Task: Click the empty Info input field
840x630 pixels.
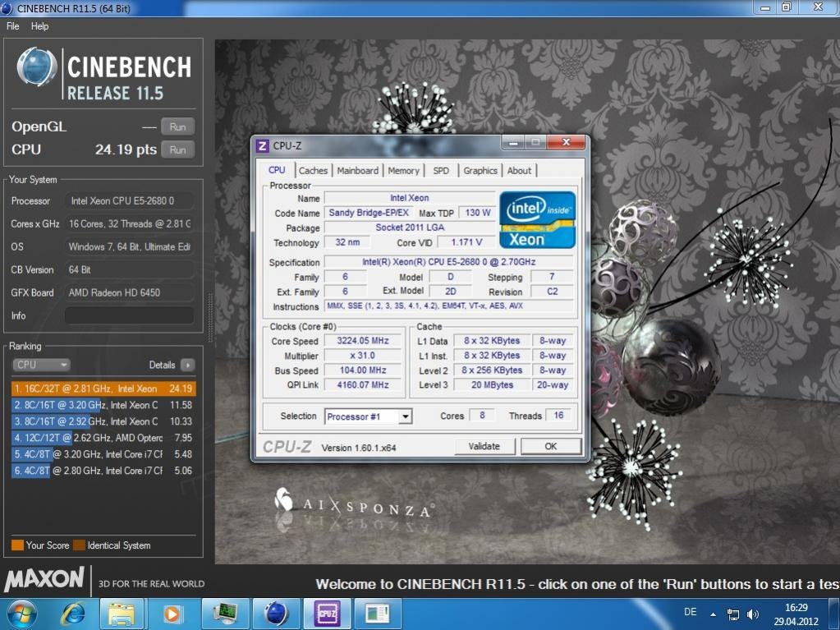Action: [129, 315]
